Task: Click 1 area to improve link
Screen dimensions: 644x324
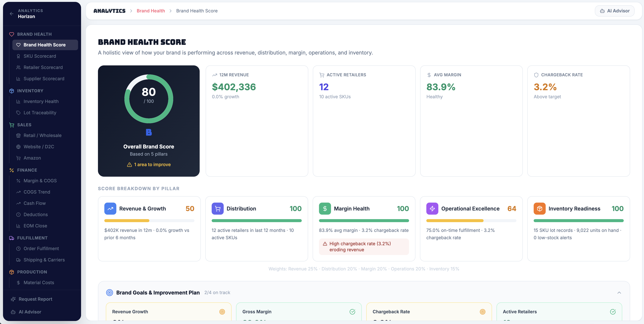Action: (152, 164)
